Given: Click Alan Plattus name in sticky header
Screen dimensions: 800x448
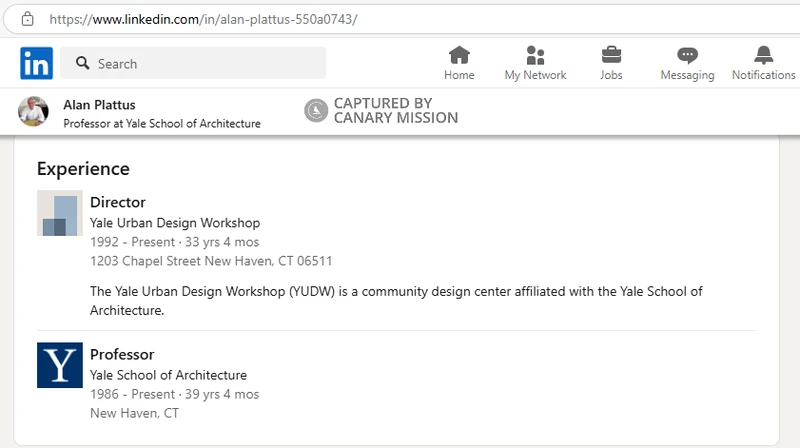Looking at the screenshot, I should (99, 105).
